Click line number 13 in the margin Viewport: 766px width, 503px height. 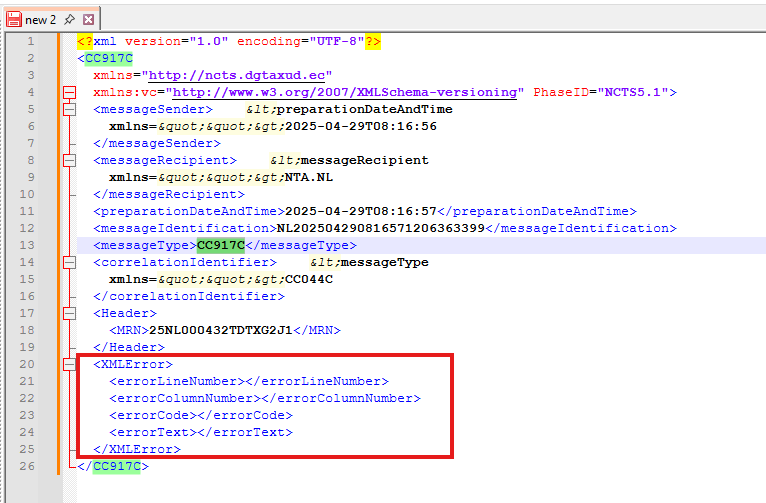click(x=30, y=245)
